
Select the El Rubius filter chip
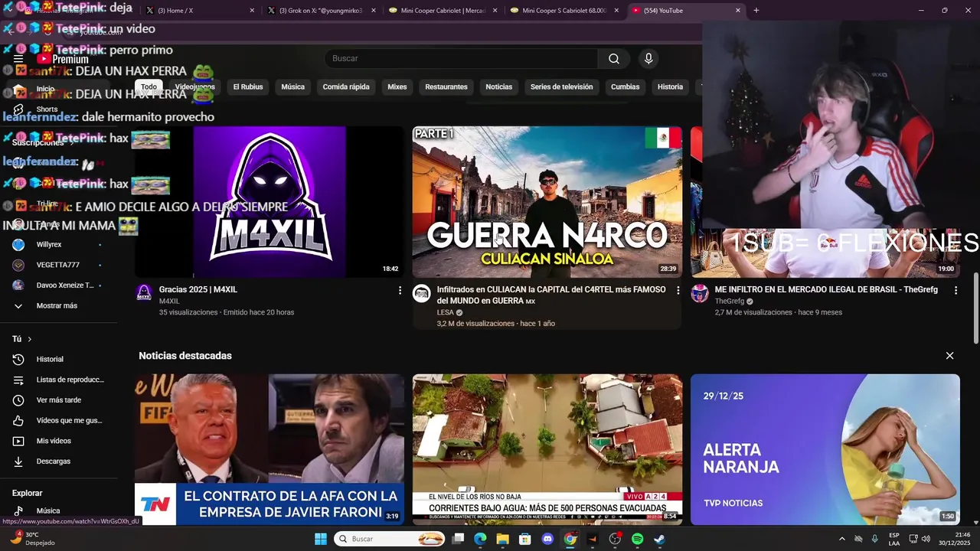[248, 87]
